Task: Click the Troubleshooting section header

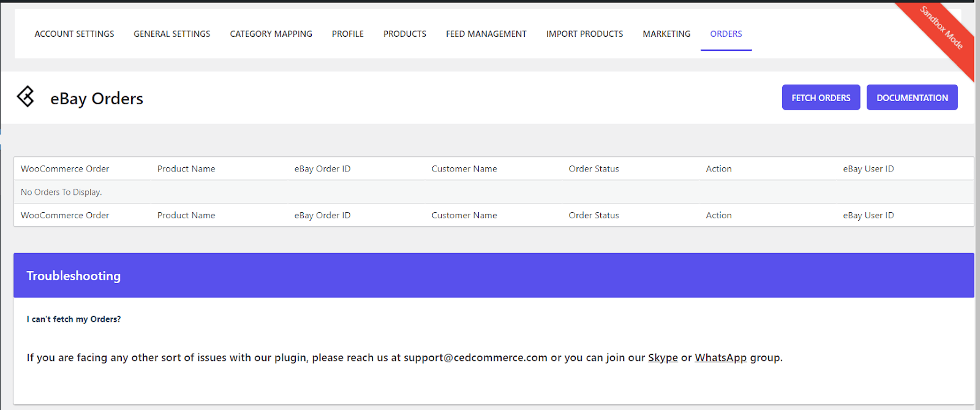Action: click(x=73, y=276)
